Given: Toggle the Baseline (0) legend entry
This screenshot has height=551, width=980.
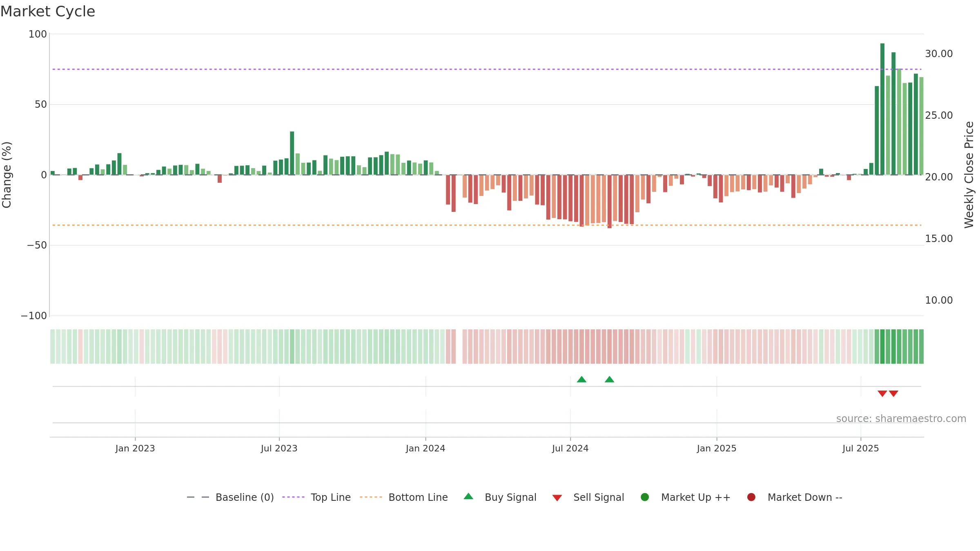Looking at the screenshot, I should coord(230,497).
